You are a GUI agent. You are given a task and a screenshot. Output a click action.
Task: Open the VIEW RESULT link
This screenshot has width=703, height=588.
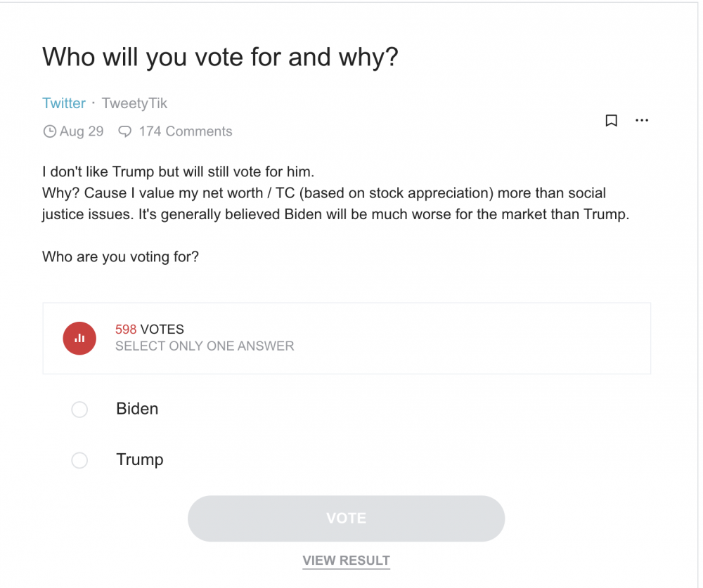click(346, 561)
